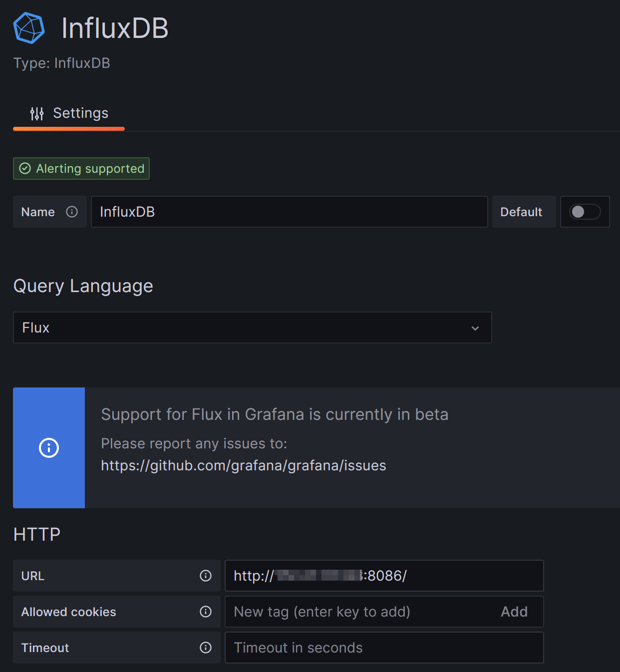The width and height of the screenshot is (620, 672).
Task: Click the Allowed cookies info icon
Action: click(x=206, y=612)
